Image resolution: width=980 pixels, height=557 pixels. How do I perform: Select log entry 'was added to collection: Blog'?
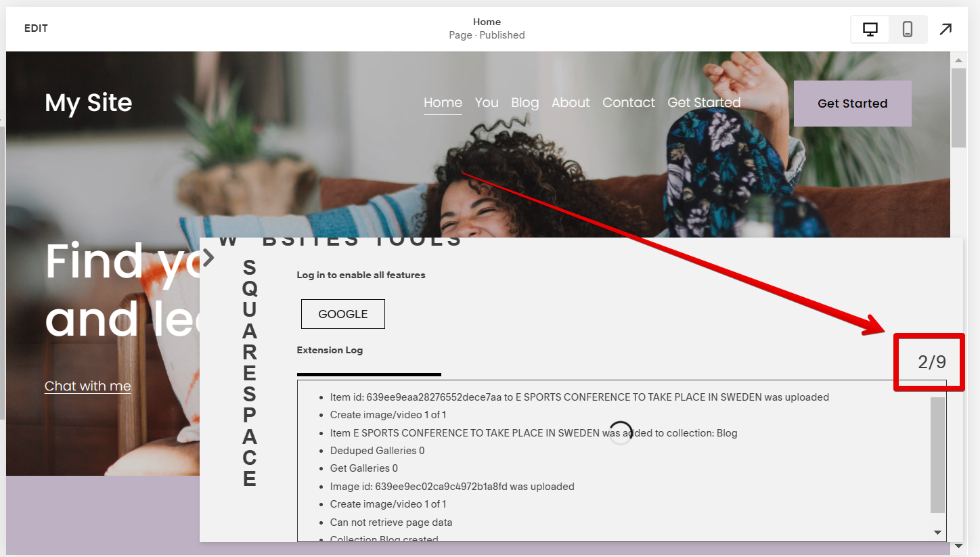pyautogui.click(x=533, y=433)
